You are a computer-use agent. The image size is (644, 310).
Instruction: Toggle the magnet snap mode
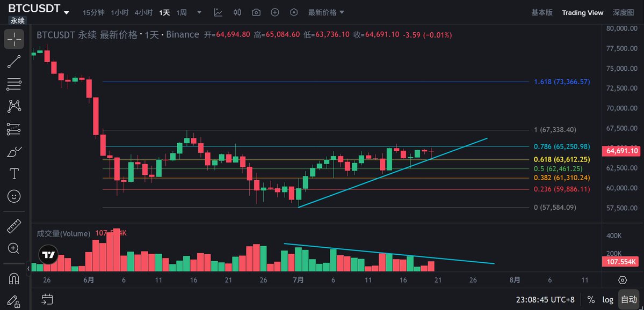click(14, 279)
